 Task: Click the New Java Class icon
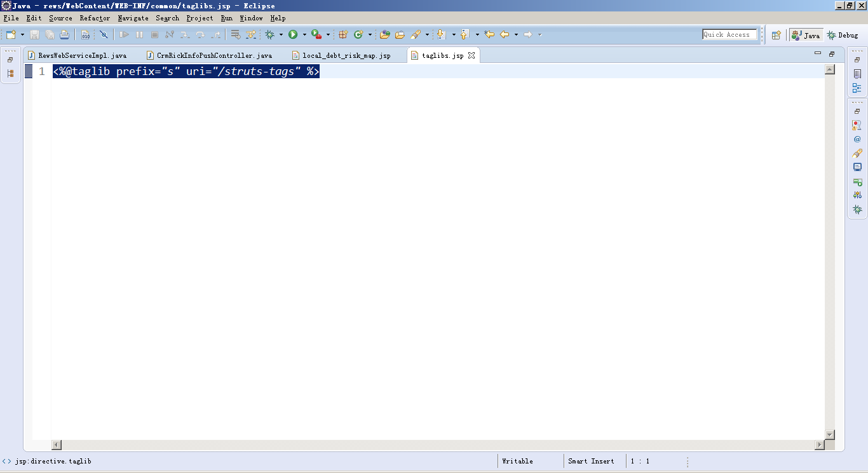pos(358,34)
